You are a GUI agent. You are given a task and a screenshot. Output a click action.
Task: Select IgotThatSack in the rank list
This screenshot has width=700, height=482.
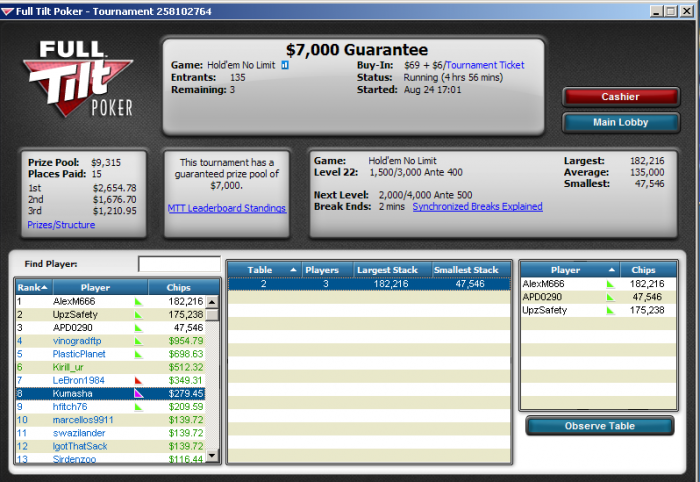point(111,446)
